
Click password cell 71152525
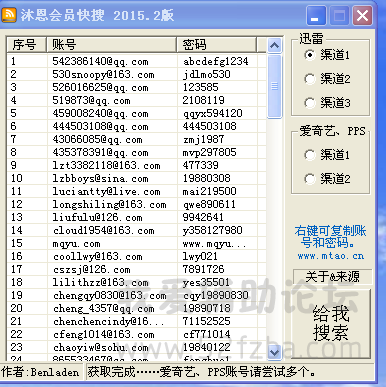point(207,321)
